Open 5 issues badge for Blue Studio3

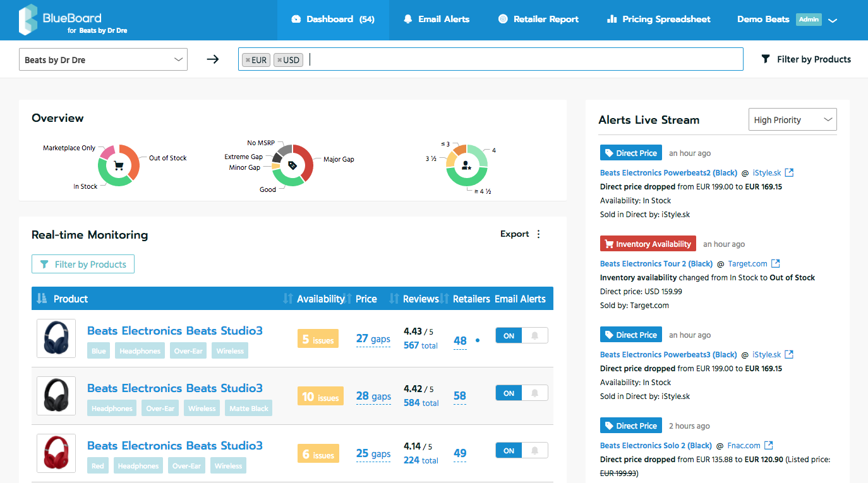(x=318, y=339)
